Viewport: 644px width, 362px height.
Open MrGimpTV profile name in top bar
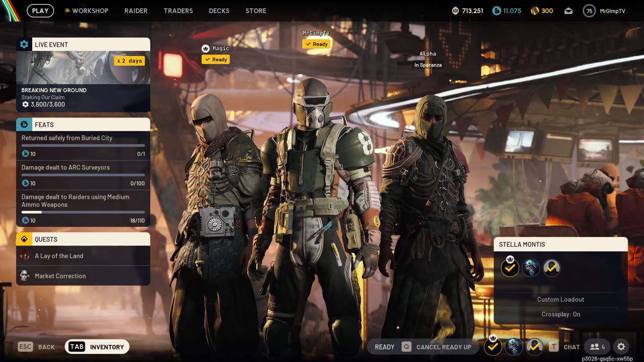click(x=612, y=11)
